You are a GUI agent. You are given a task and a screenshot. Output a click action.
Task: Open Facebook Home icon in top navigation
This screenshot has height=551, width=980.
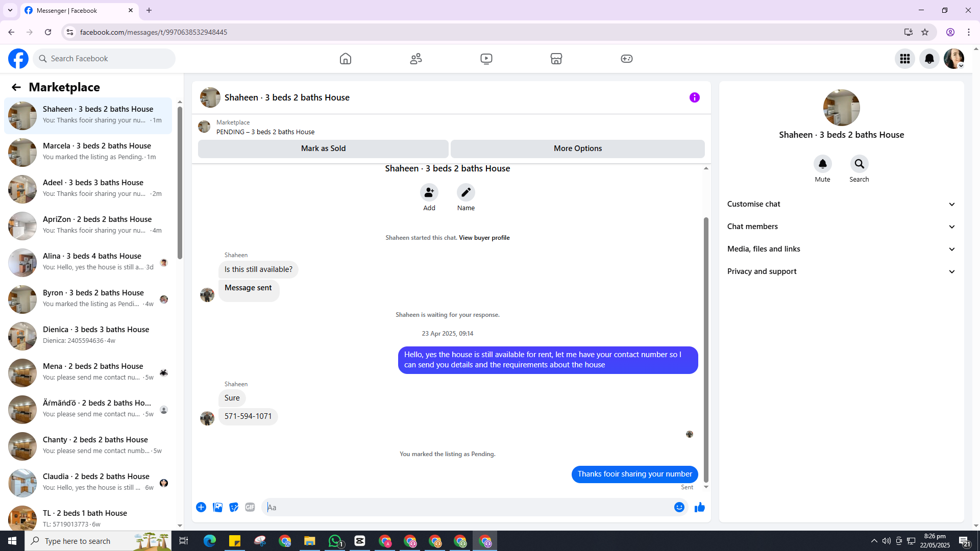point(346,59)
